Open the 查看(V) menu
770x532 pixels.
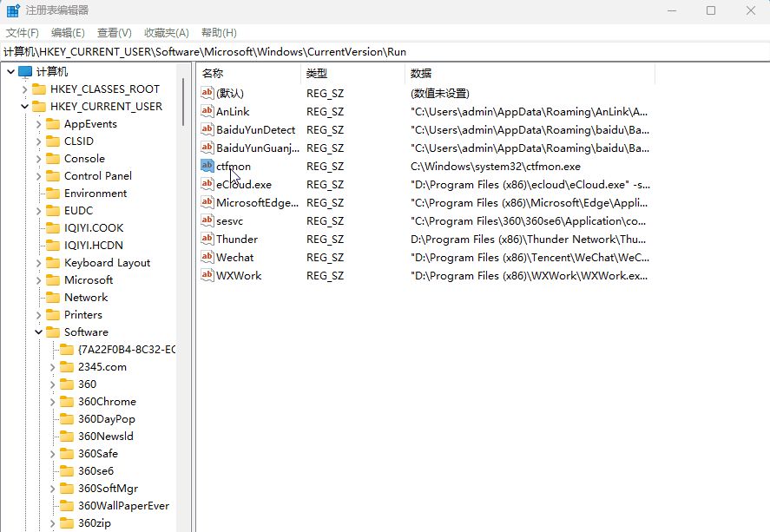click(115, 33)
